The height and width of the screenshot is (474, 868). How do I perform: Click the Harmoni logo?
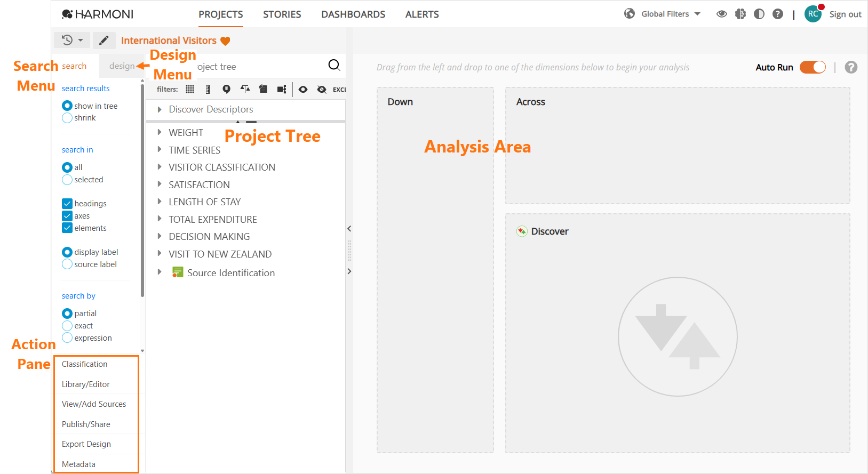point(97,14)
